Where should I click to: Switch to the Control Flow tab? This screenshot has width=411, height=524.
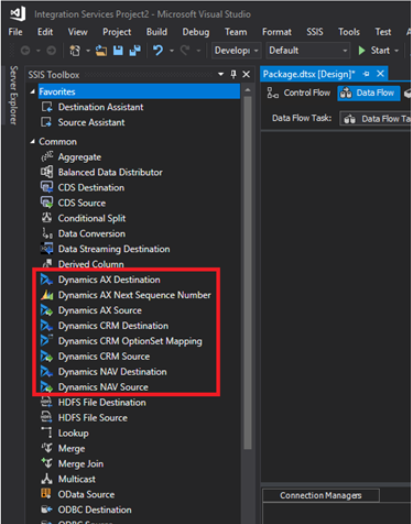tap(299, 93)
